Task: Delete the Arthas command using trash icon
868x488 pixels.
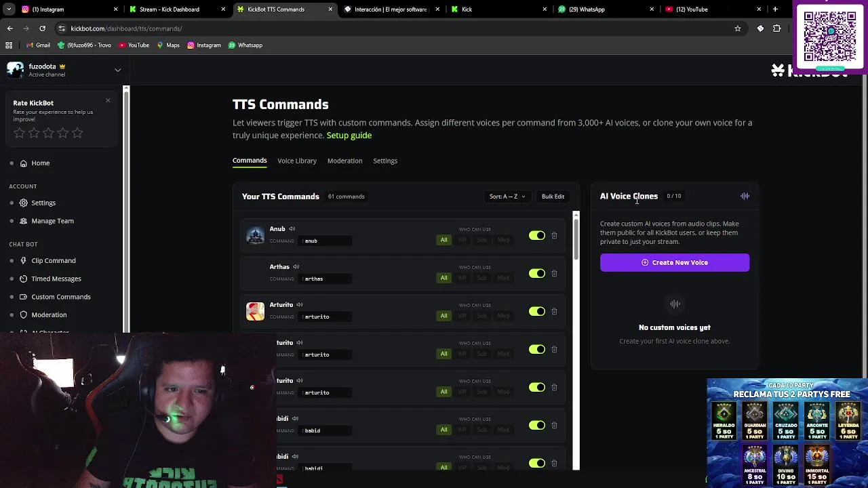Action: 554,274
